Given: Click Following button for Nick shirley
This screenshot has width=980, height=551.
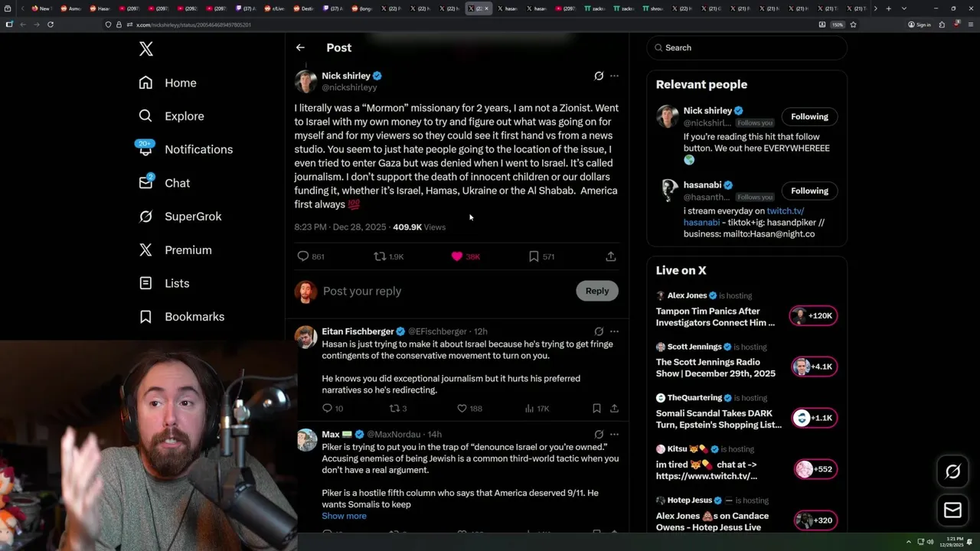Looking at the screenshot, I should 809,116.
